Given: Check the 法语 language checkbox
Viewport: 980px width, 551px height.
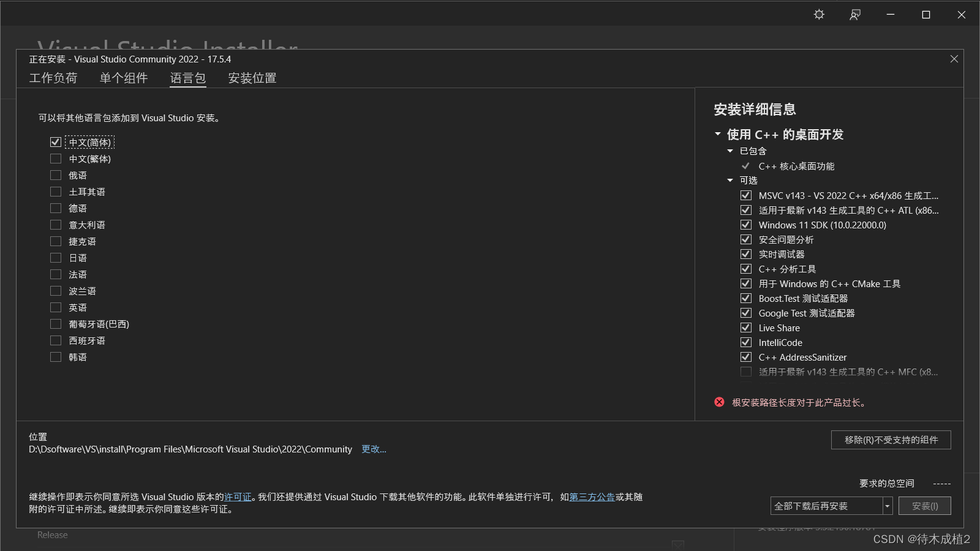Looking at the screenshot, I should [x=56, y=274].
